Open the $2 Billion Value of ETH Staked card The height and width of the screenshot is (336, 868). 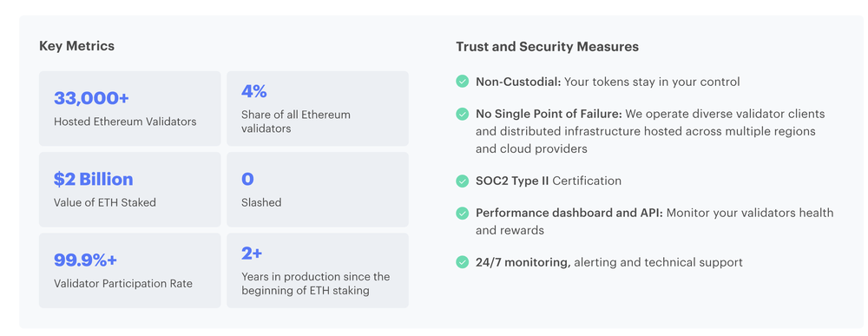click(129, 189)
